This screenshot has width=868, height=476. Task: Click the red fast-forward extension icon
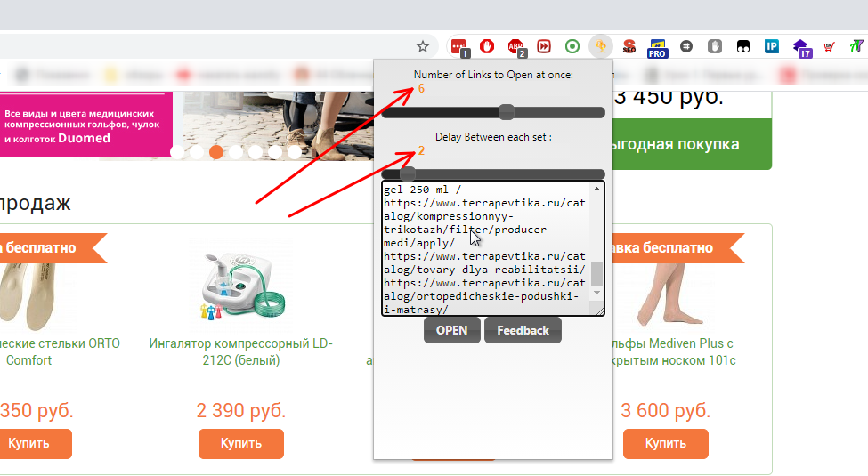544,46
